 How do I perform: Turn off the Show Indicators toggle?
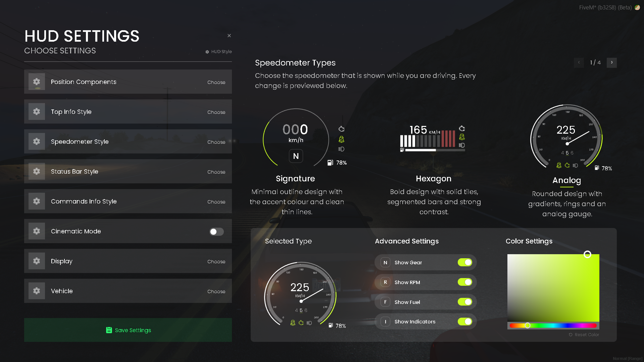pos(465,322)
